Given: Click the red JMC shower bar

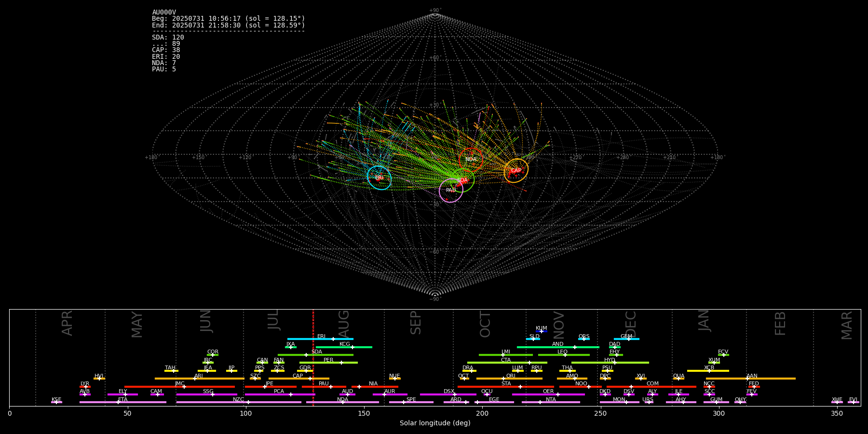Looking at the screenshot, I should click(179, 386).
